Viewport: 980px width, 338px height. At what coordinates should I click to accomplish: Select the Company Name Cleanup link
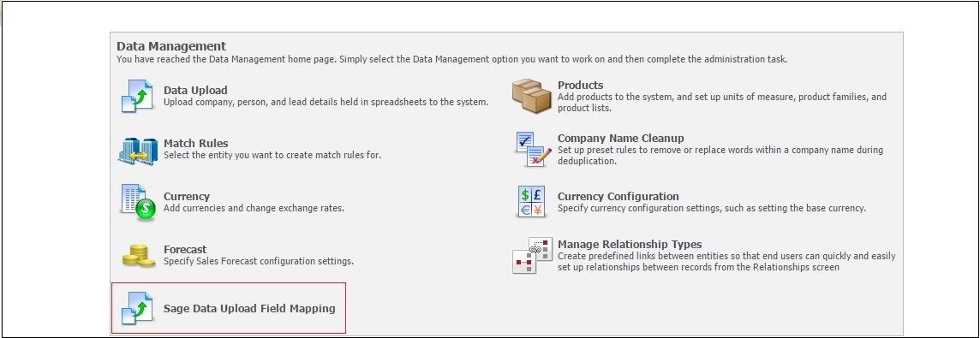click(620, 138)
